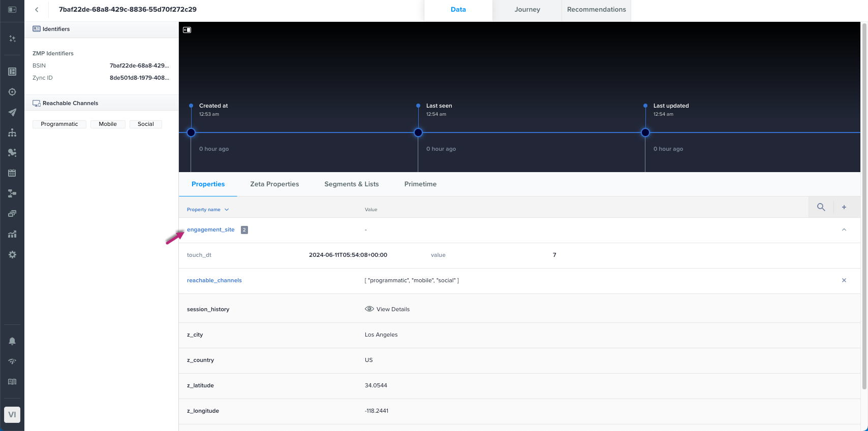Screen dimensions: 868x431
Task: Open notifications bell icon
Action: (12, 341)
